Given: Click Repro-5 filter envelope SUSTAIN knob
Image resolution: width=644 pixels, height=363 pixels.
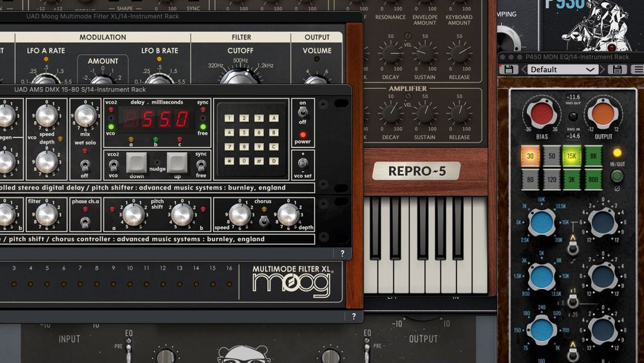Looking at the screenshot, I should [425, 54].
